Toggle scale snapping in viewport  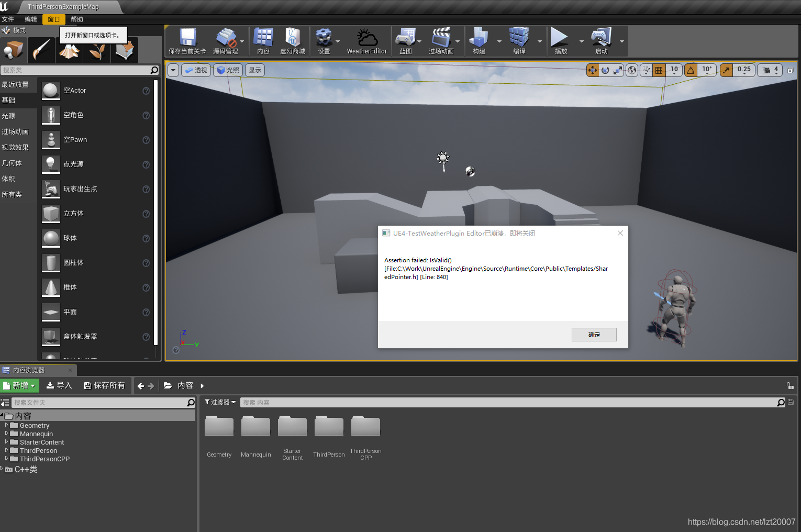click(726, 70)
